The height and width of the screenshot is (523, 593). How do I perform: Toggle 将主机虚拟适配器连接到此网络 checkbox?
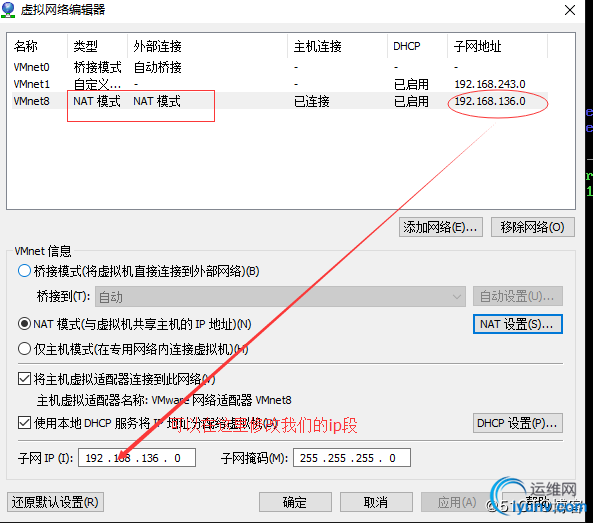[x=25, y=379]
